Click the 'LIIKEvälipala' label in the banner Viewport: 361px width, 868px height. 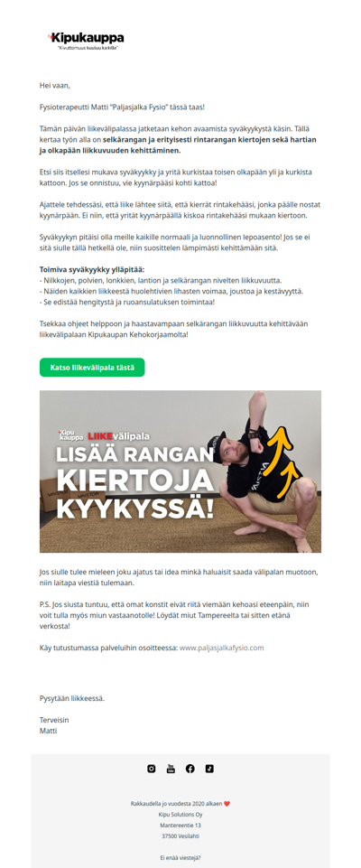119,435
